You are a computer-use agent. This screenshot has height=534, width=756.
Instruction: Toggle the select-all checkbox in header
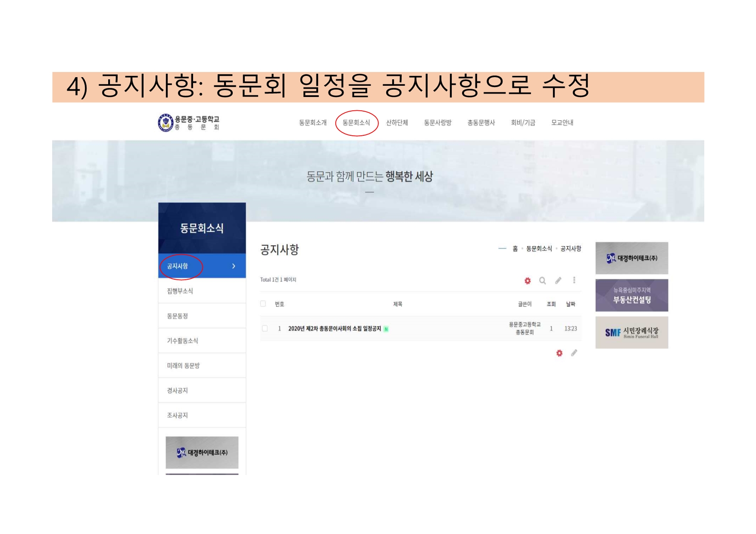[x=263, y=304]
